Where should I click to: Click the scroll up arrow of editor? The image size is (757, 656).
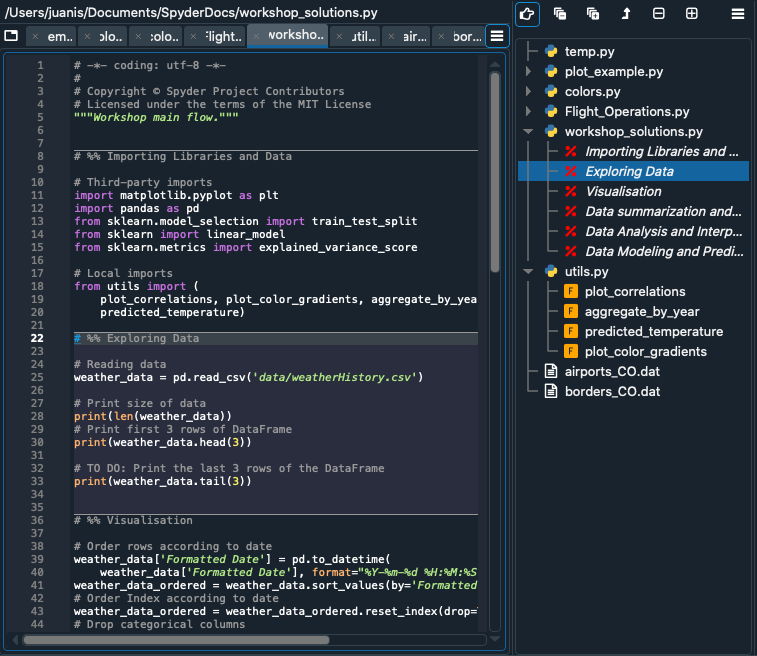495,64
